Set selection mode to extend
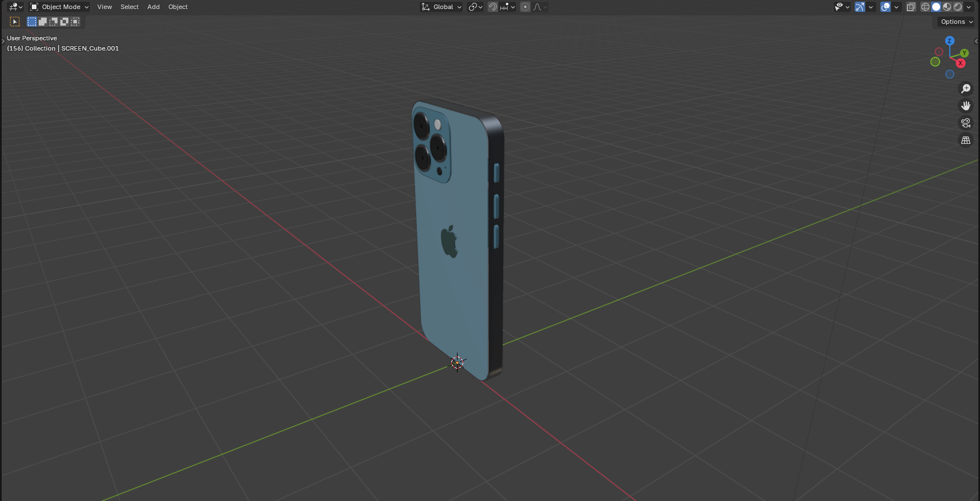980x501 pixels. coord(43,22)
